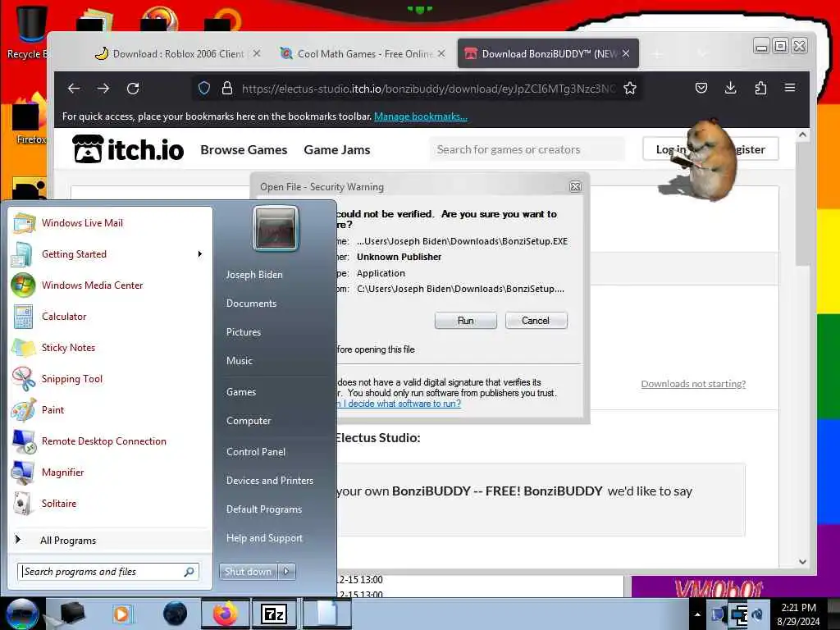
Task: Click the itch.io search for games field
Action: pos(527,149)
